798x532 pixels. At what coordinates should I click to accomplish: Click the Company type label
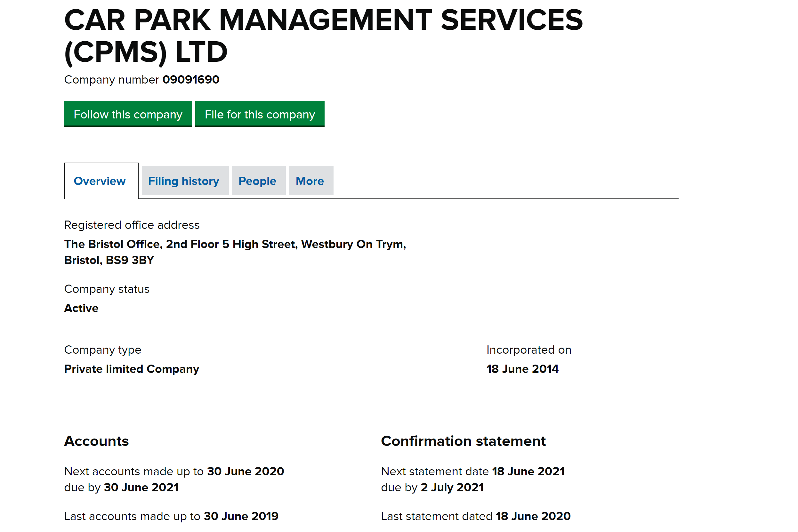(x=102, y=350)
